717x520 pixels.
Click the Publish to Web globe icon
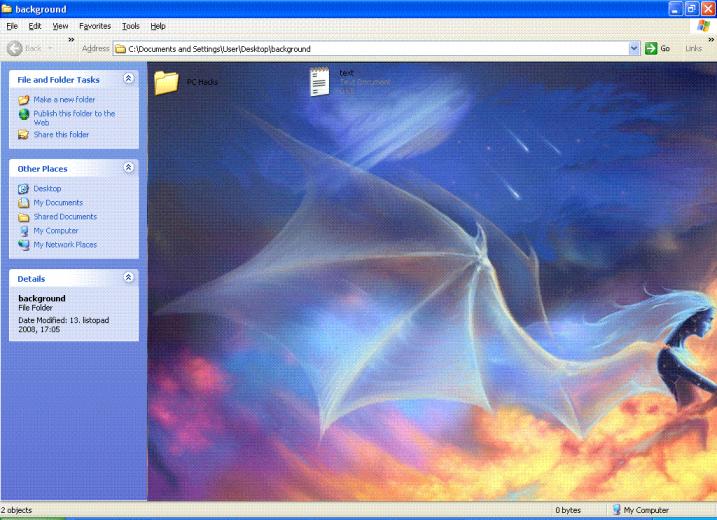24,114
